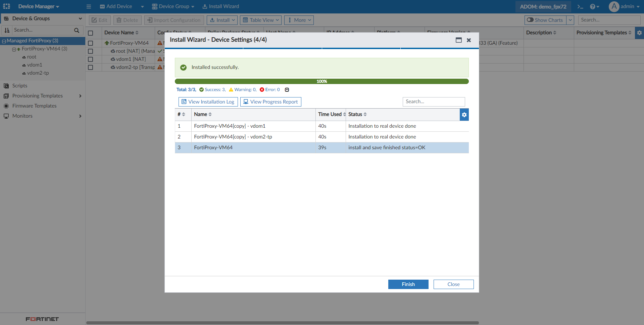Screen dimensions: 644x325
Task: Open Scripts in the sidebar
Action: click(20, 86)
